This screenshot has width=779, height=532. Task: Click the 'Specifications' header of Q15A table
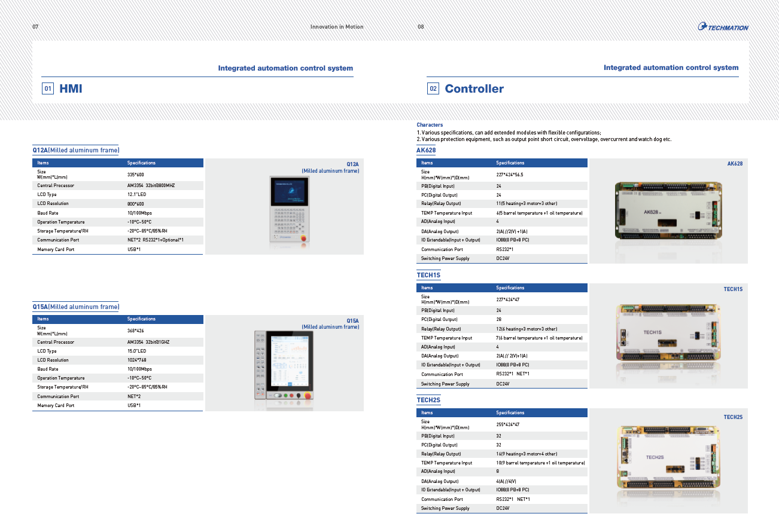141,319
